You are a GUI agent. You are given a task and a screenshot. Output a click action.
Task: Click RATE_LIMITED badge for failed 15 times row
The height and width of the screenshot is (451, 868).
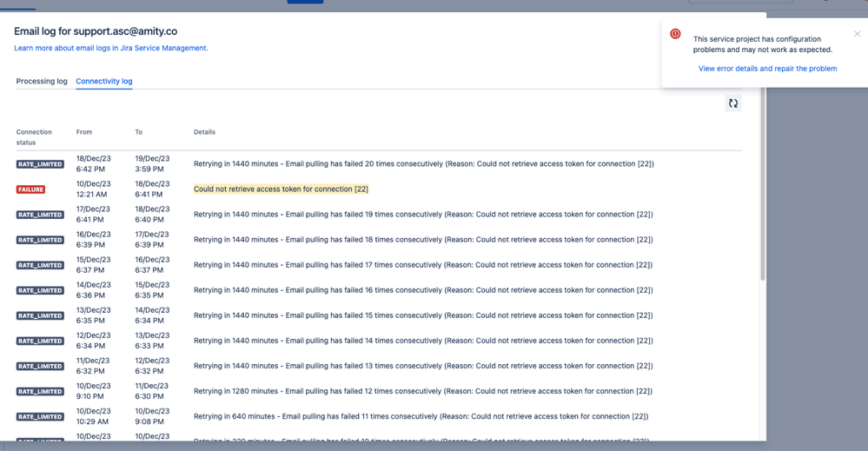pos(40,316)
